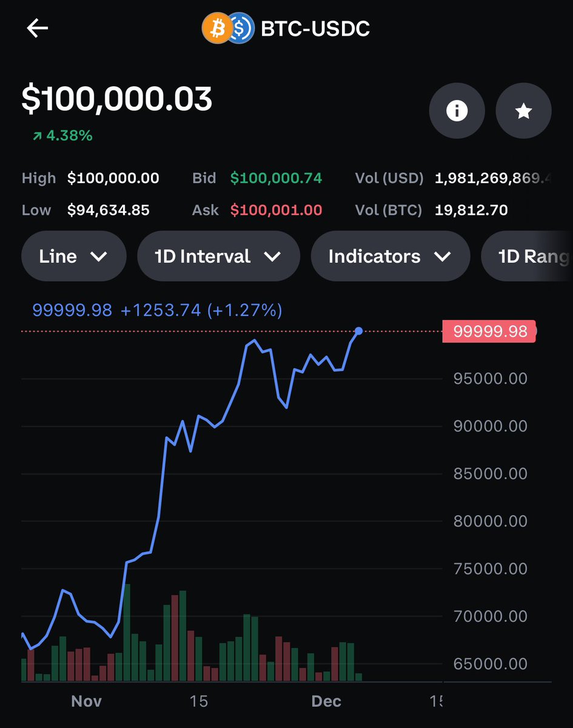Tap the chart legend 99999.98 +1253.74 (+1.27%)

157,311
